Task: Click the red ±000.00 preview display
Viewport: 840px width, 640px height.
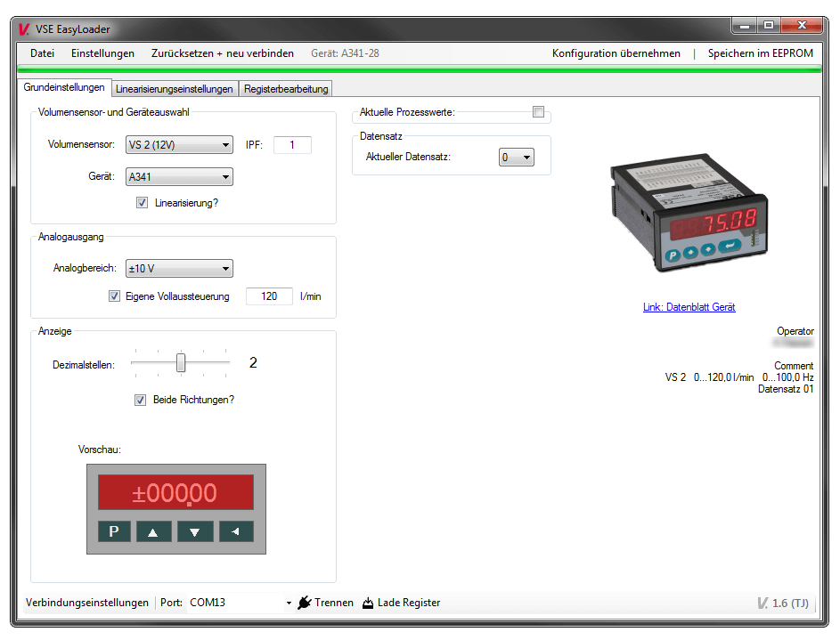Action: (x=175, y=492)
